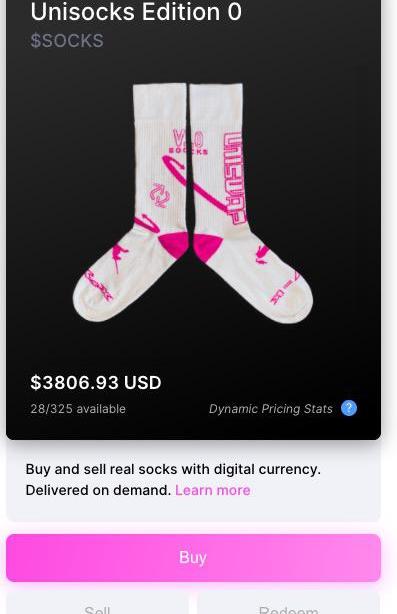397x614 pixels.
Task: Click the left sock with V.0 SOCKS logo
Action: (x=135, y=204)
